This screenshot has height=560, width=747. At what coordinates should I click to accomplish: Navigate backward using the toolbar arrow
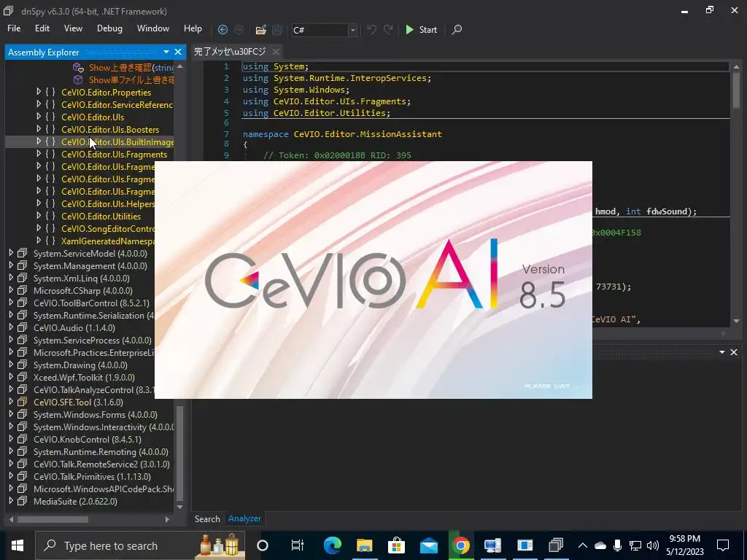(x=222, y=29)
